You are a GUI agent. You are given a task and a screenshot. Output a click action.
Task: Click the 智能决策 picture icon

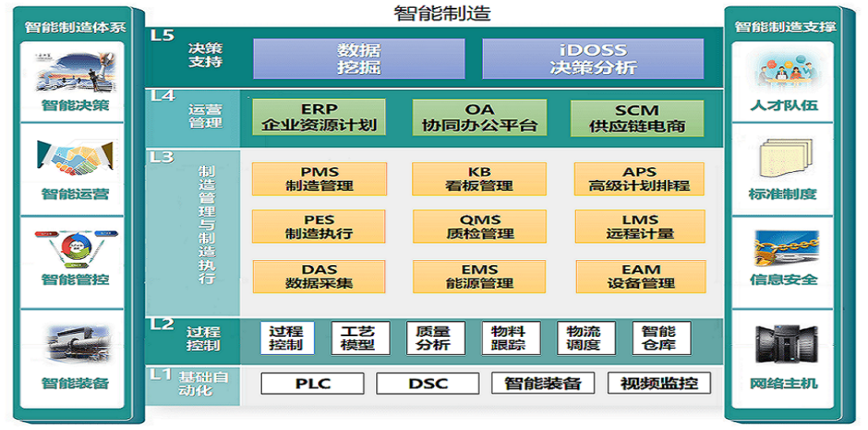point(75,71)
